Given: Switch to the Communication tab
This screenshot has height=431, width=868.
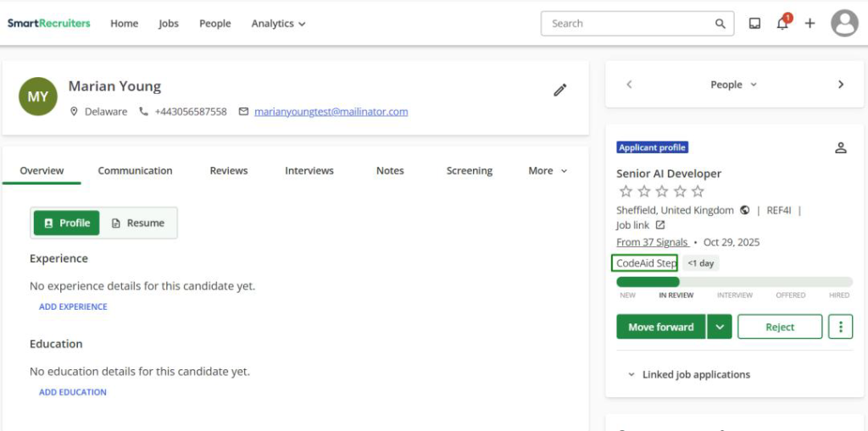Looking at the screenshot, I should click(x=135, y=171).
